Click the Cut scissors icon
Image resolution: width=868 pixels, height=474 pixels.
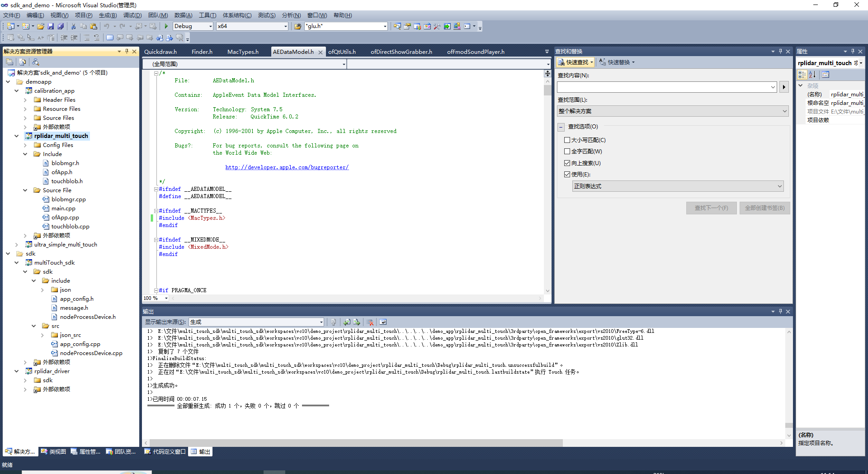(x=74, y=26)
